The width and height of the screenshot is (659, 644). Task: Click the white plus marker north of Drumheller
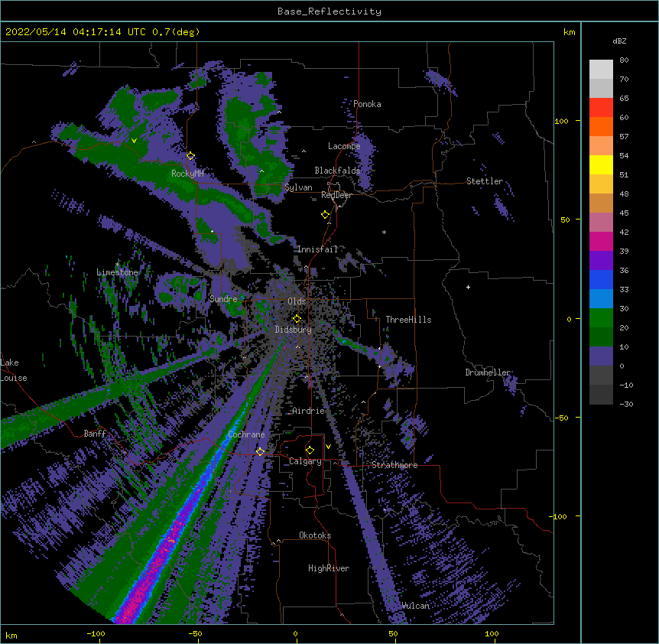pos(468,287)
